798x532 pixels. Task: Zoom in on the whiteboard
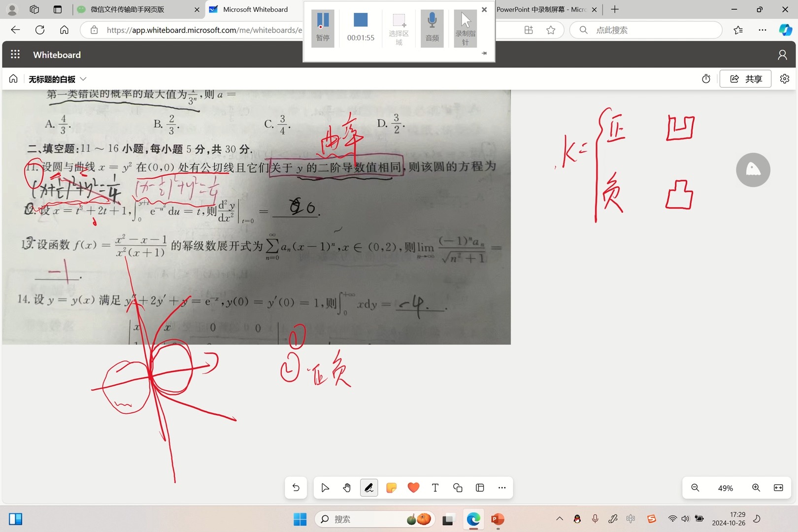click(756, 488)
